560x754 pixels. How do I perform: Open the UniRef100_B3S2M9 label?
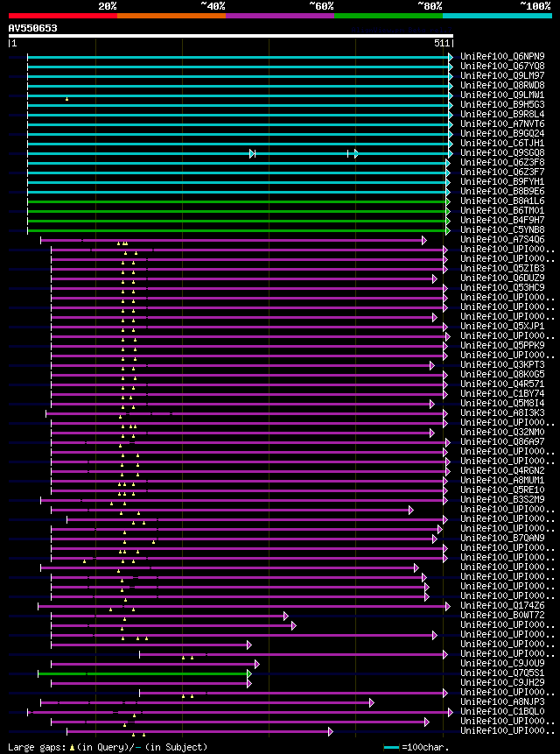click(x=502, y=499)
